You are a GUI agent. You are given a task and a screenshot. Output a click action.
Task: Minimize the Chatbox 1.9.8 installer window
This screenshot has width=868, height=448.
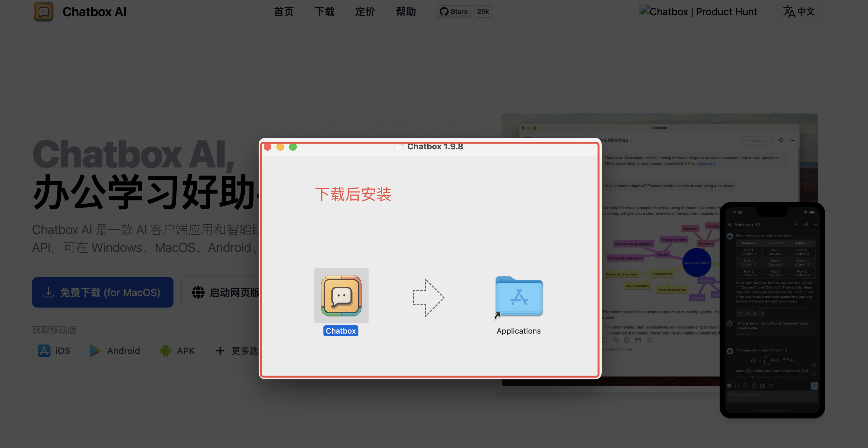(x=280, y=147)
